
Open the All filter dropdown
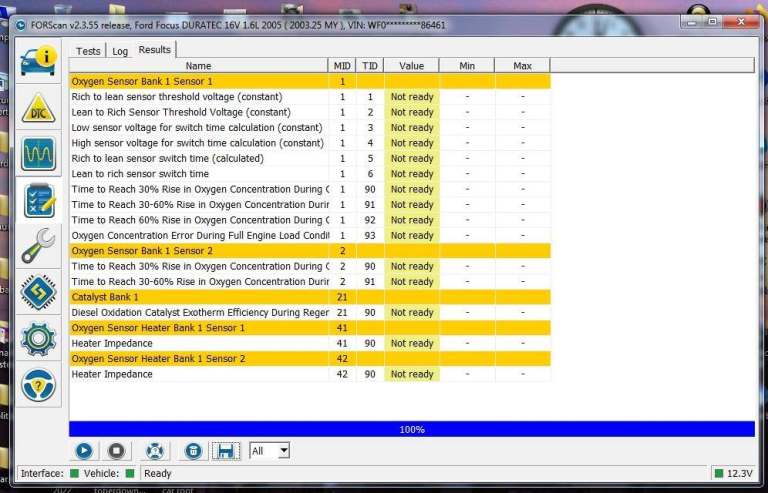tap(269, 450)
